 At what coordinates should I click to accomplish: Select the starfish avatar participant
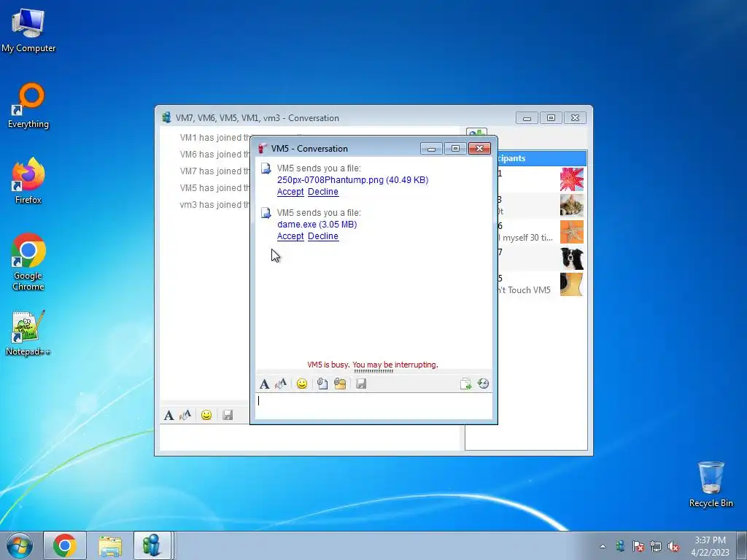point(572,232)
